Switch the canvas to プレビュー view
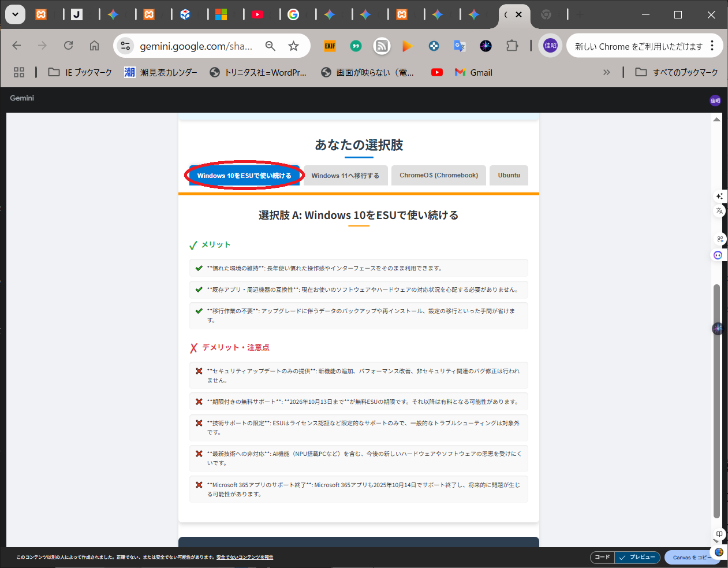Image resolution: width=728 pixels, height=568 pixels. [x=637, y=557]
